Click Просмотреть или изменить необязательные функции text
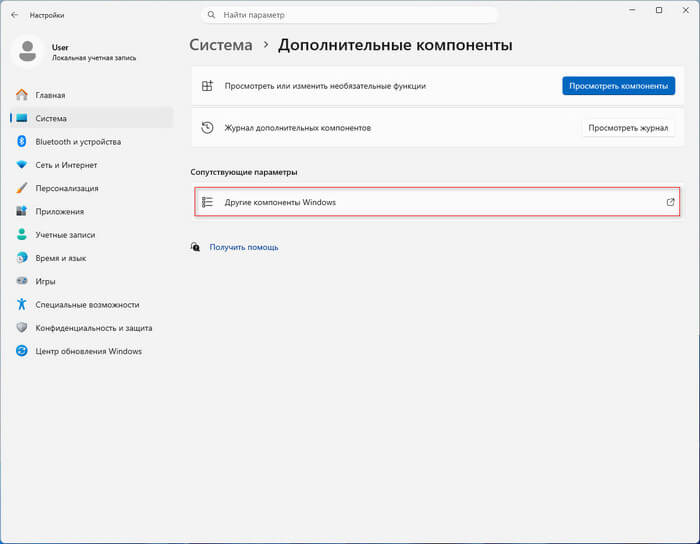 tap(325, 86)
